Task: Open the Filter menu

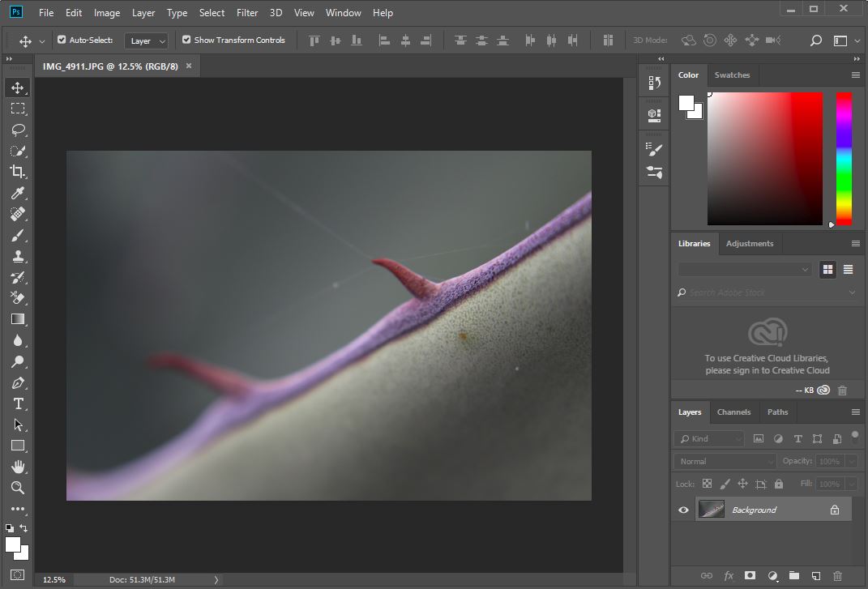Action: point(247,13)
